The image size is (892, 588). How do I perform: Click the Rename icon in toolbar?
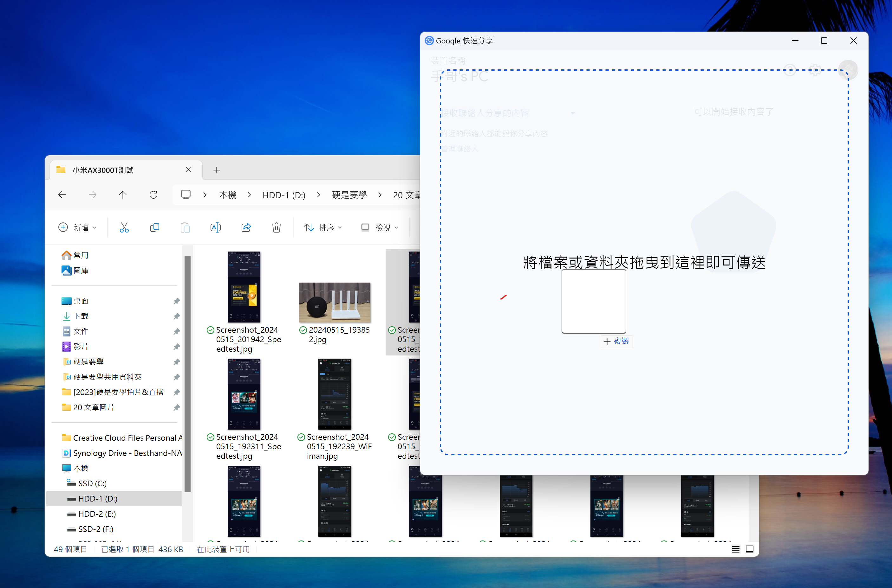pyautogui.click(x=215, y=227)
